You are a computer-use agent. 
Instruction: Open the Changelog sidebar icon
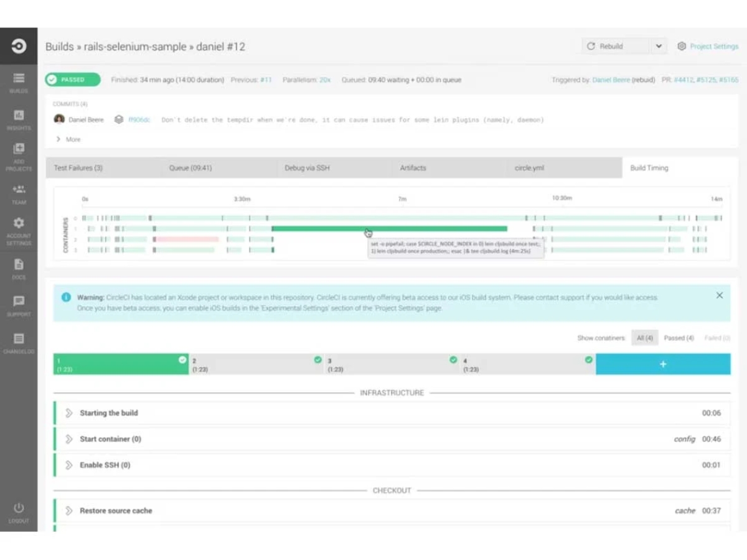(19, 339)
